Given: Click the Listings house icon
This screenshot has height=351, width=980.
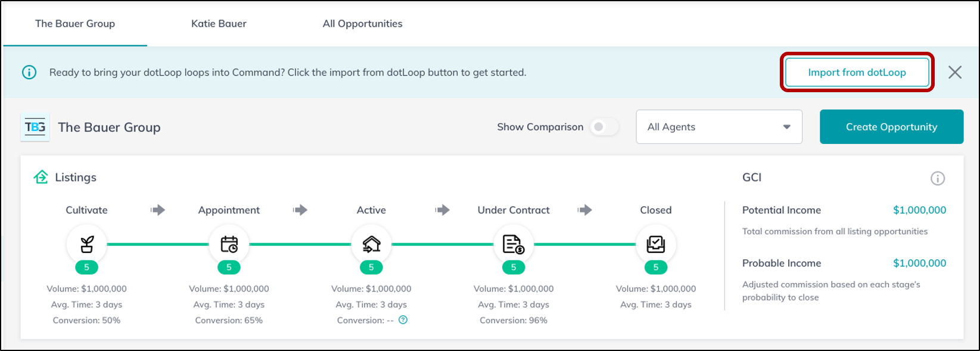Looking at the screenshot, I should coord(41,177).
